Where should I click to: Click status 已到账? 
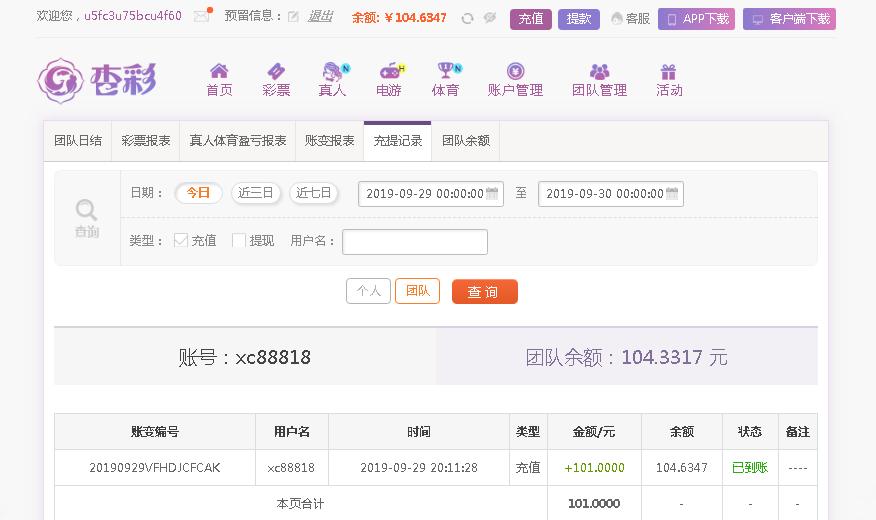point(750,467)
